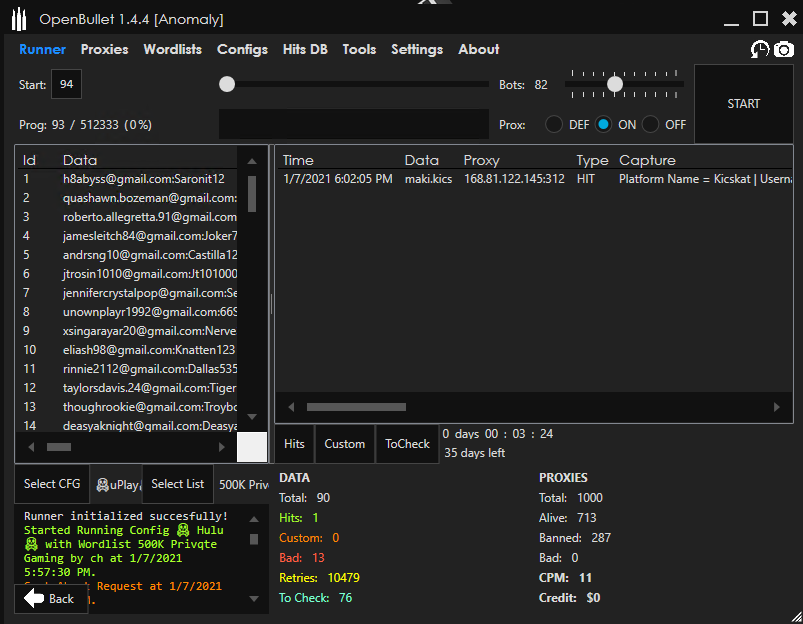Switch to the ToCheck results tab
The image size is (803, 624).
click(x=407, y=443)
